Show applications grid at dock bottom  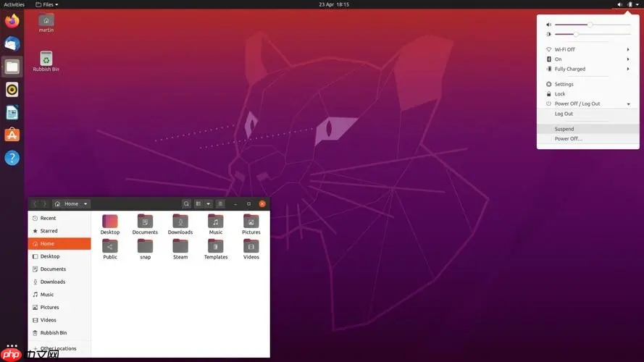12,345
